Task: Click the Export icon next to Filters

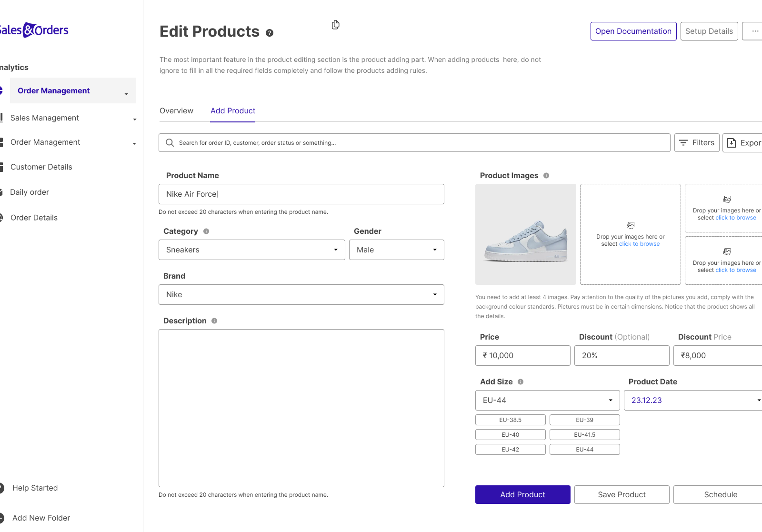Action: [732, 142]
